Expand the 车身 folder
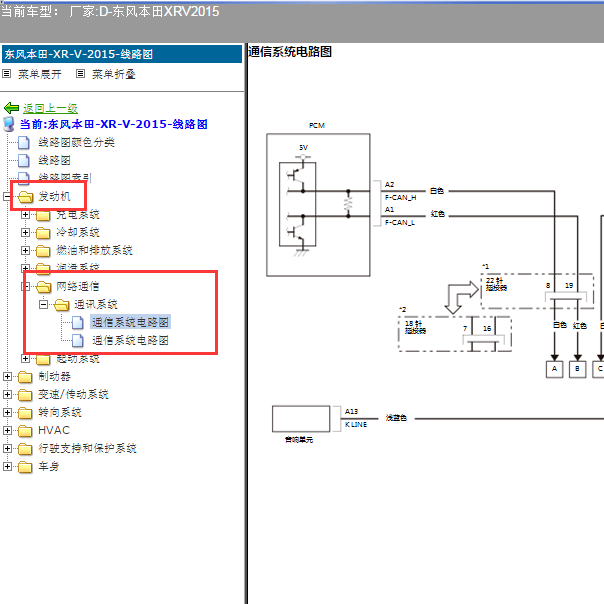604x604 pixels. (7, 466)
